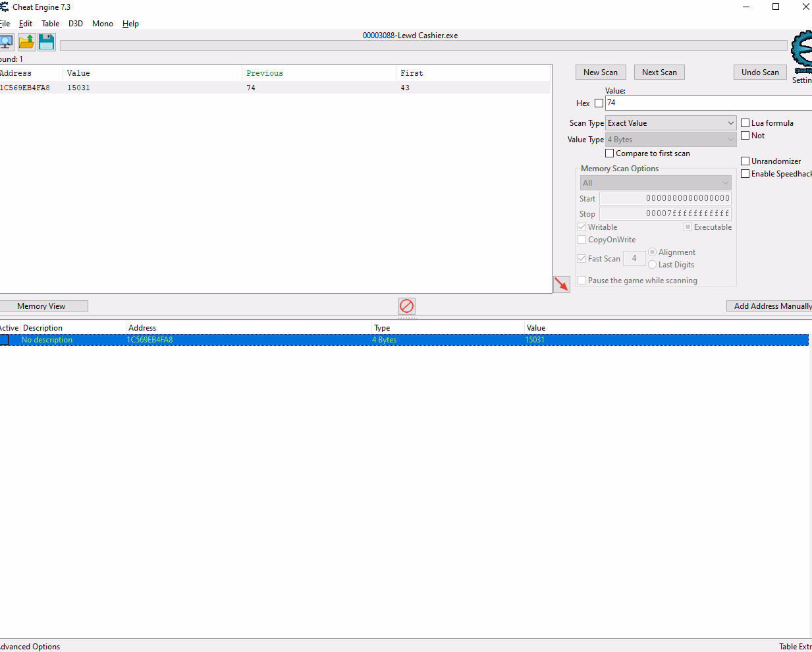Click 4 Bytes type in address table
The image size is (812, 652).
click(x=385, y=340)
